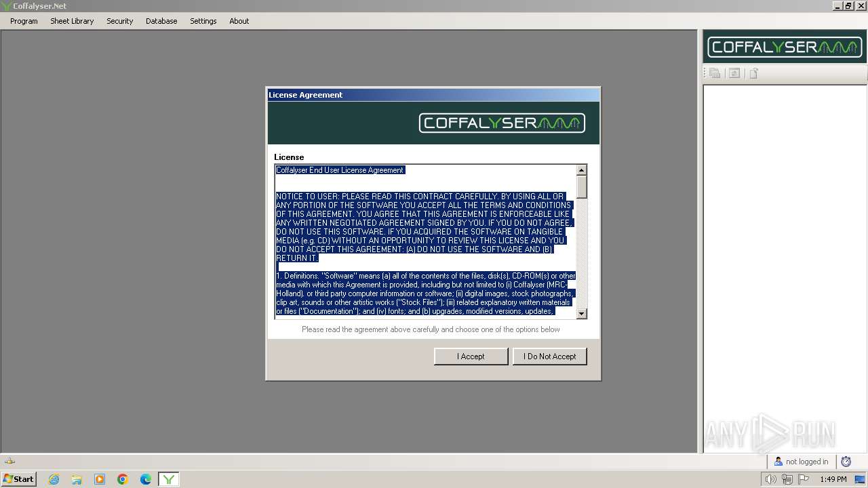Click the small status icon at bottom left
Viewport: 868px width, 488px height.
9,461
